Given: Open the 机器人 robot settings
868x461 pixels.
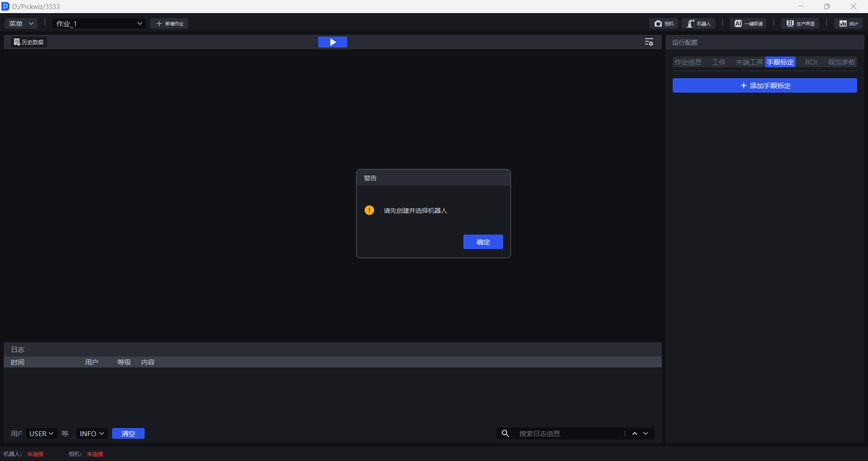Looking at the screenshot, I should click(698, 24).
